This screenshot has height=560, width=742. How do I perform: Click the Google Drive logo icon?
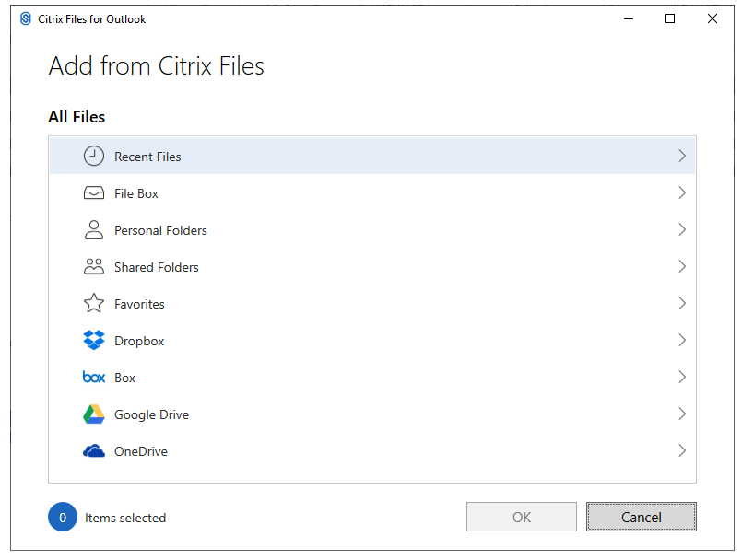pyautogui.click(x=94, y=414)
